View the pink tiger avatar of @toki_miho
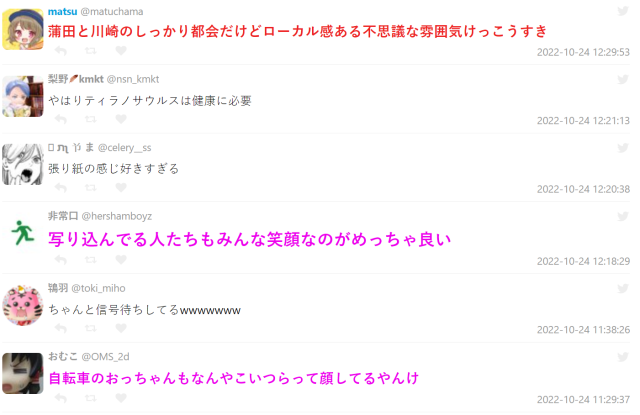640x415 pixels. 22,306
